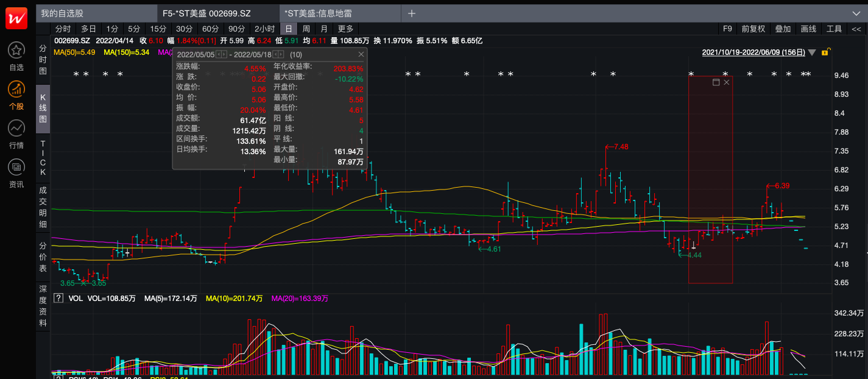Open the TICK side tab
Viewport: 868px width, 379px height.
tap(43, 158)
